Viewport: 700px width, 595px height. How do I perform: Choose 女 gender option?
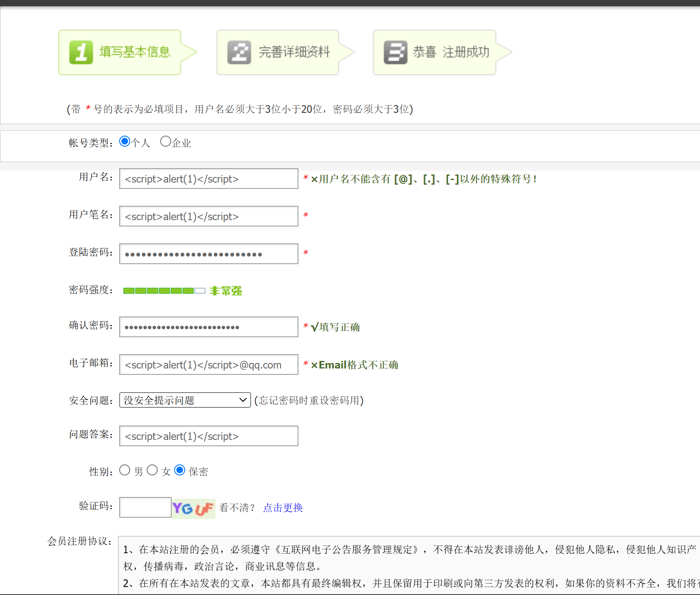click(x=152, y=470)
